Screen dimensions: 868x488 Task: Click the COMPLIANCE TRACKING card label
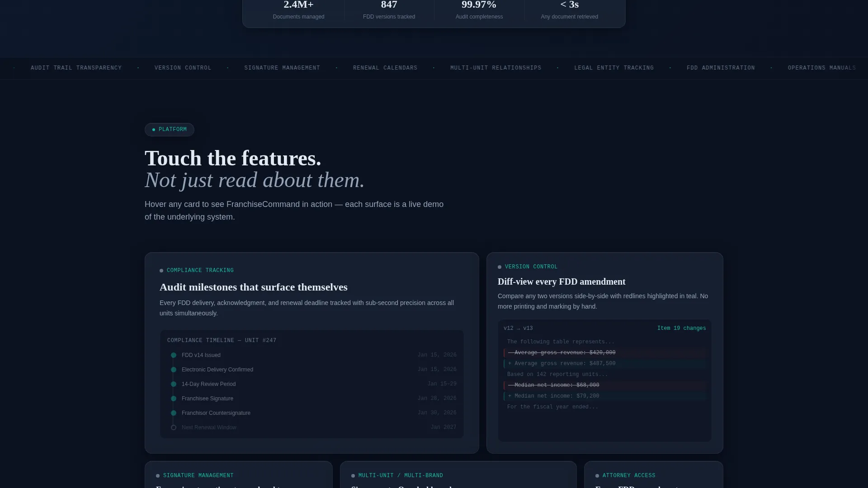[200, 271]
